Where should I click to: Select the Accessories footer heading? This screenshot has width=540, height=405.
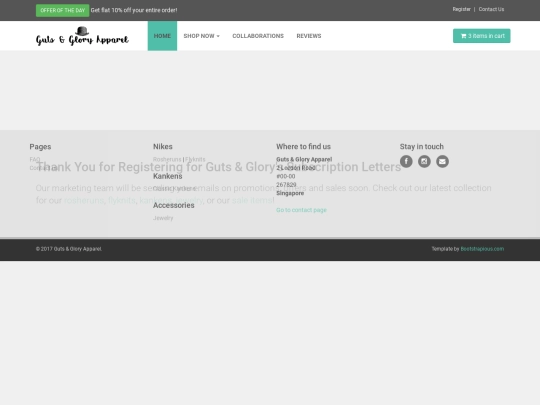click(174, 205)
